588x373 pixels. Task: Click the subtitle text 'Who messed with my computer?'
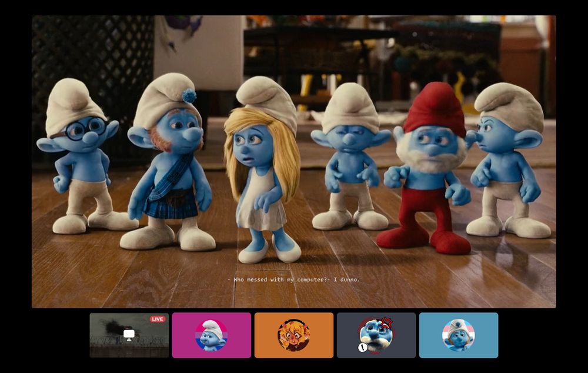pyautogui.click(x=280, y=279)
